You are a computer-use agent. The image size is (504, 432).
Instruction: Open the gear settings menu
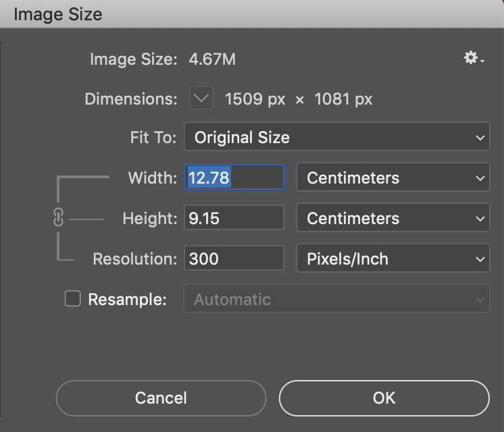point(473,59)
